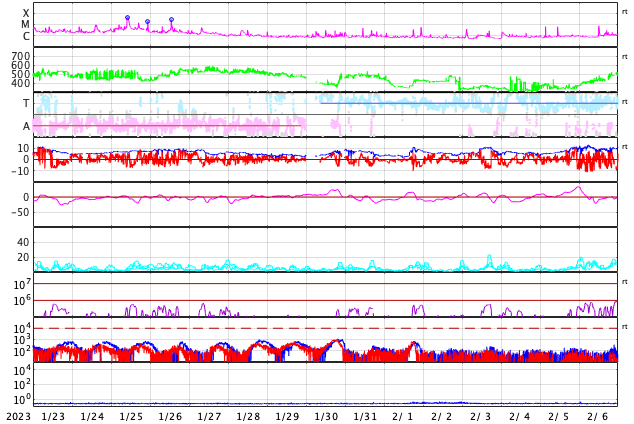Select the X flare class axis label
634x424 pixels.
pyautogui.click(x=26, y=14)
